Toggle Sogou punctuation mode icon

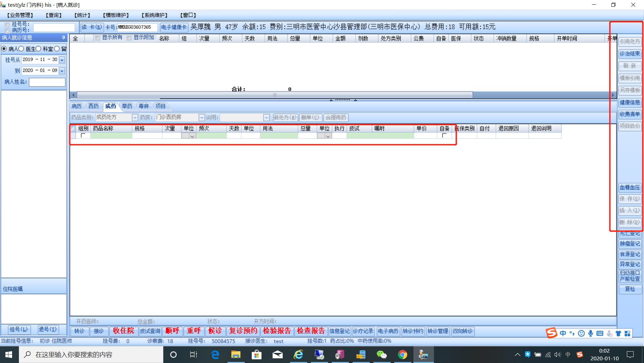click(572, 333)
